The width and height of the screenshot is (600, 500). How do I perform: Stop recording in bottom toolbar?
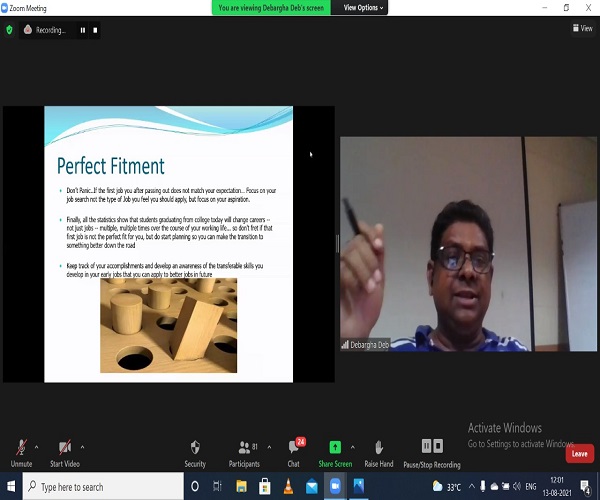(x=438, y=446)
